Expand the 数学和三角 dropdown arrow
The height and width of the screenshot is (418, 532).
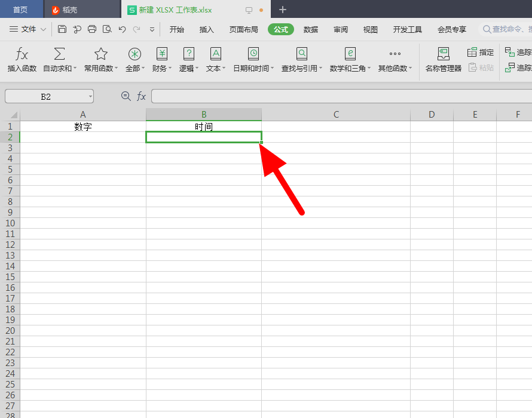click(369, 68)
